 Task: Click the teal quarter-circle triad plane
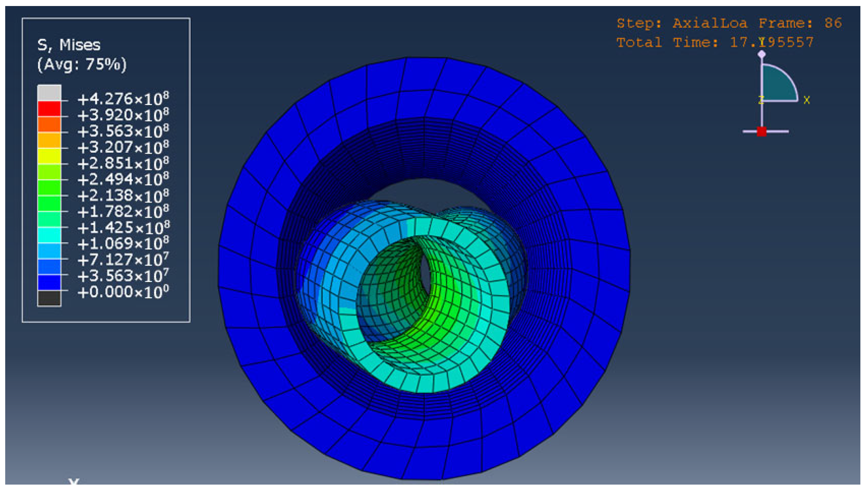point(776,85)
